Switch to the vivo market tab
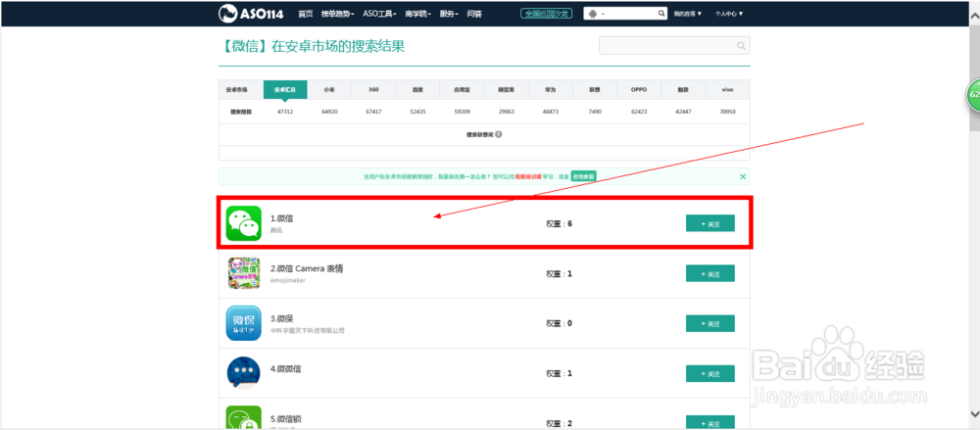This screenshot has height=430, width=980. [x=727, y=90]
